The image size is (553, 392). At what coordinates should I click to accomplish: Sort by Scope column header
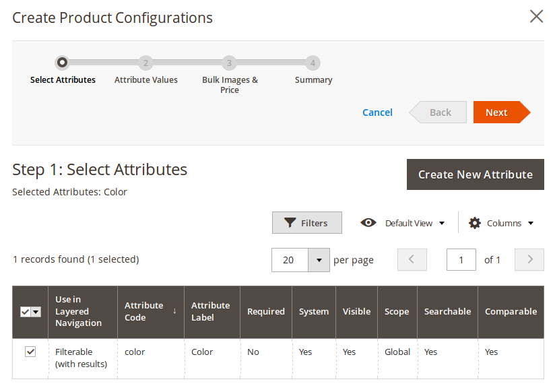tap(397, 312)
